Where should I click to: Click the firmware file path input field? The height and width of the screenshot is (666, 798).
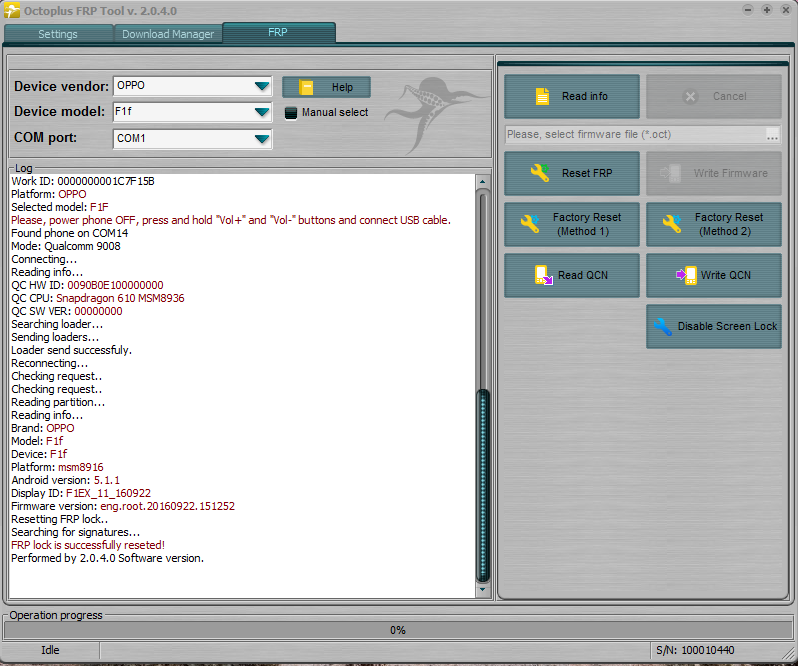pos(635,134)
